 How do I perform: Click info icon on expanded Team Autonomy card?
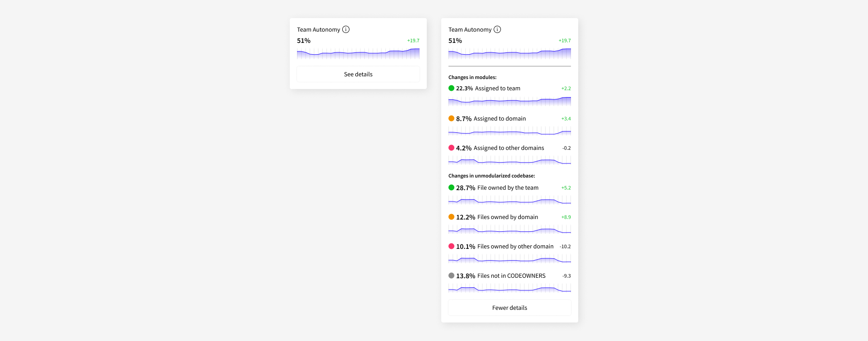click(x=497, y=29)
